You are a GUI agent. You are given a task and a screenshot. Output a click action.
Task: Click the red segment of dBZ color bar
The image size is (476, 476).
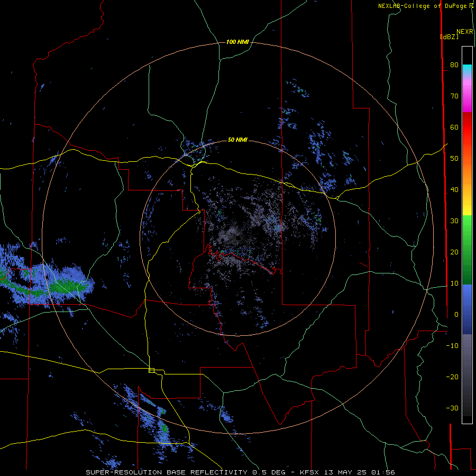[467, 127]
